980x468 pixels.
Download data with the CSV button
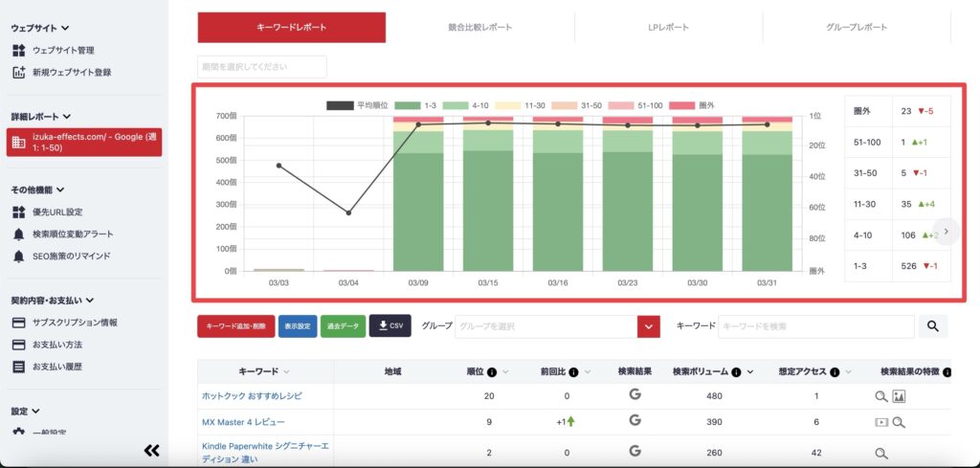coord(390,326)
